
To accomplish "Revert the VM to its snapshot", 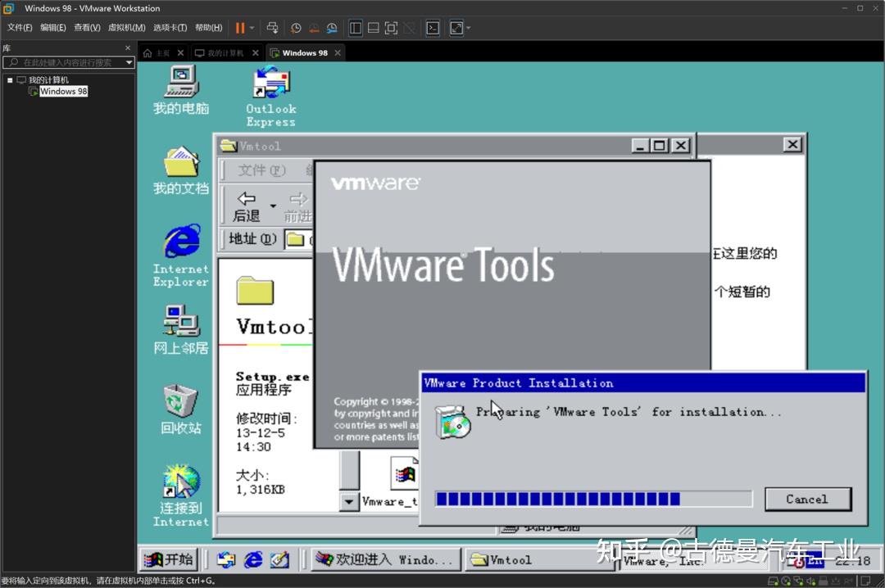I will tap(313, 27).
